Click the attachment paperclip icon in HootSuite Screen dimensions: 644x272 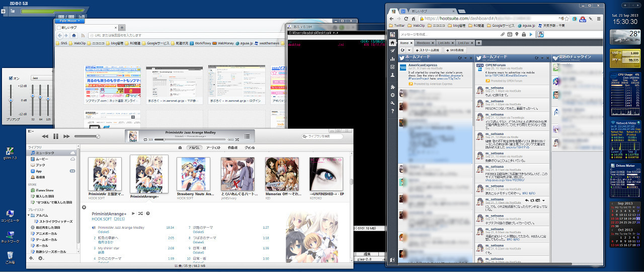(x=503, y=34)
